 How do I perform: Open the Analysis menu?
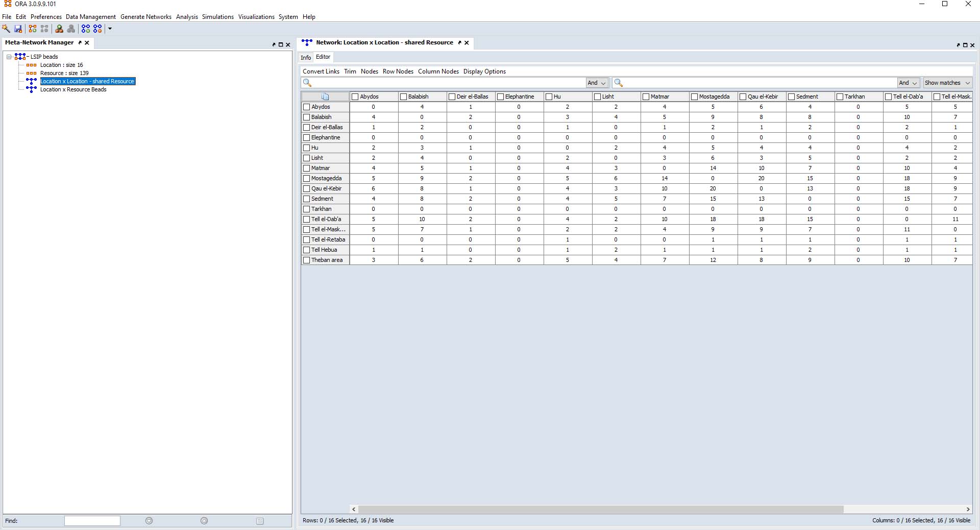coord(187,17)
